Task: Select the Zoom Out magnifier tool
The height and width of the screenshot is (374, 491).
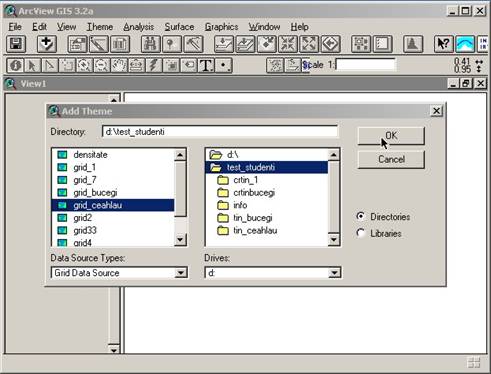Action: 102,65
